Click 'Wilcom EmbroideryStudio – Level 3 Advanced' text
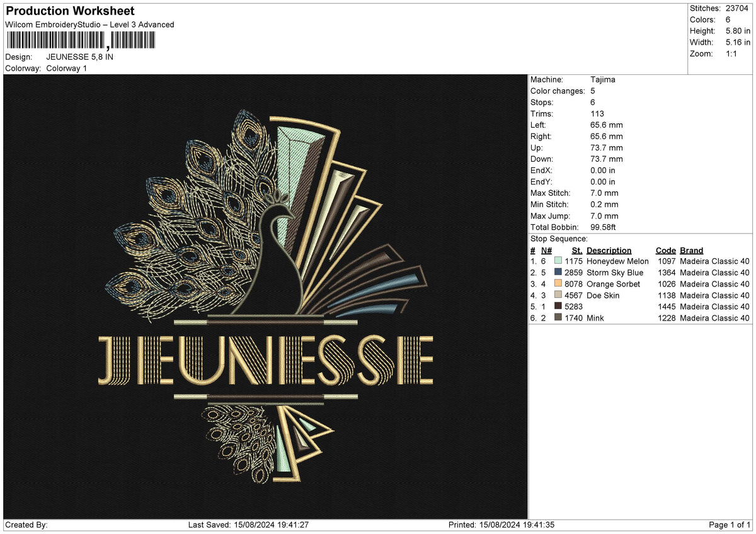Image resolution: width=756 pixels, height=534 pixels. click(89, 25)
